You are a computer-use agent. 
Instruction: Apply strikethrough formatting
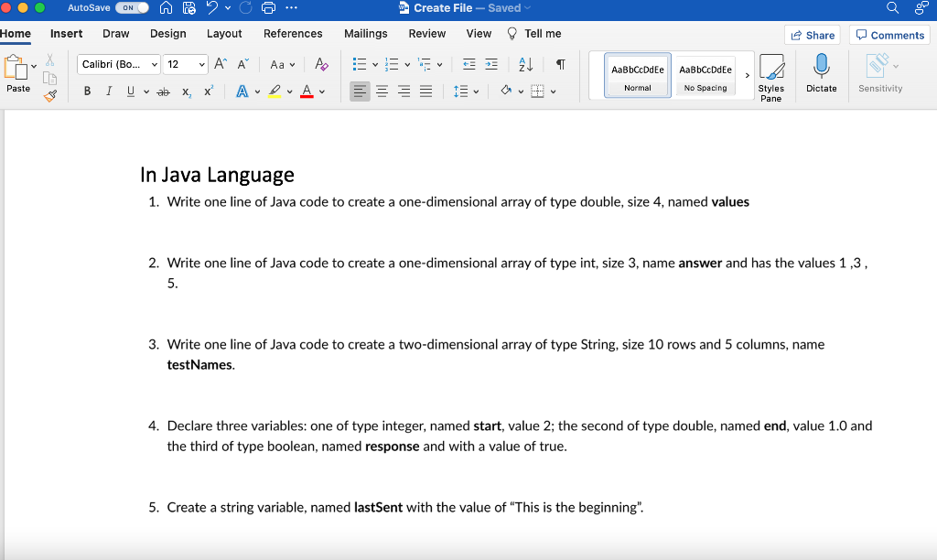(x=164, y=92)
